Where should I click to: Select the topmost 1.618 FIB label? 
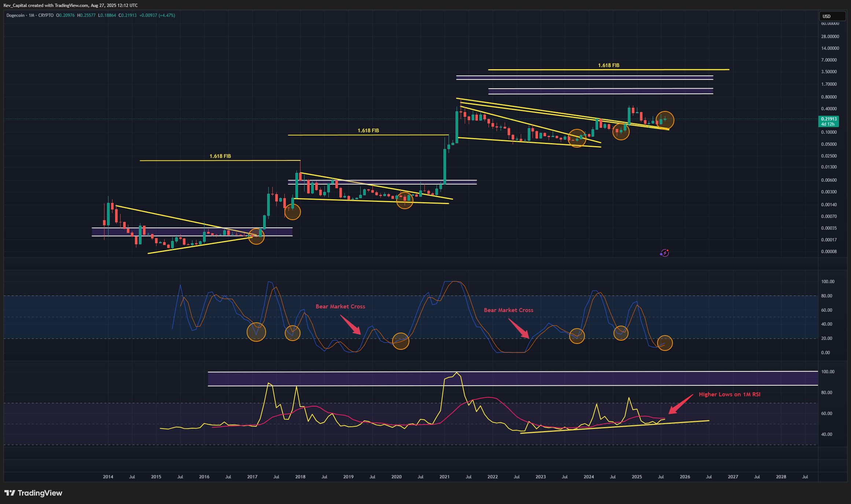coord(608,65)
